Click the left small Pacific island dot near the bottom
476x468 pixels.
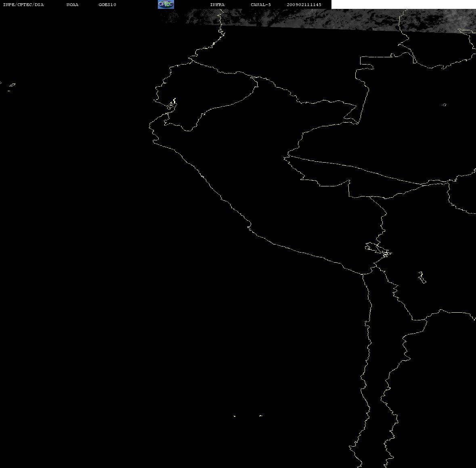pyautogui.click(x=235, y=416)
